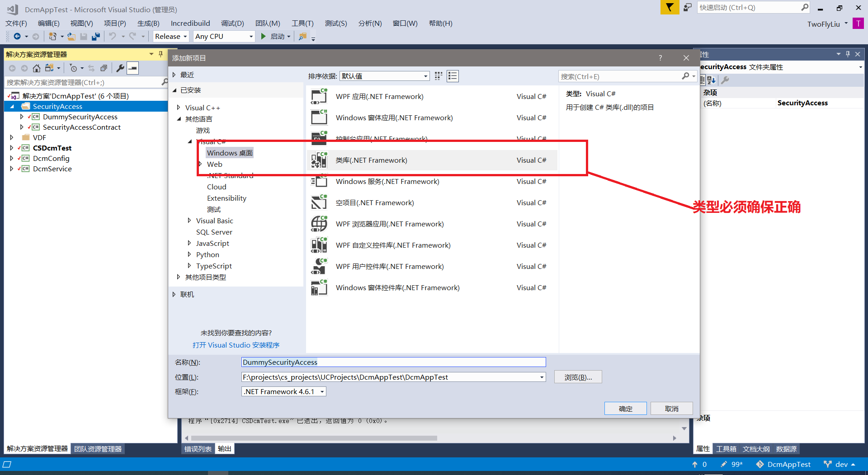
Task: Click the undo toolbar icon
Action: coord(113,37)
